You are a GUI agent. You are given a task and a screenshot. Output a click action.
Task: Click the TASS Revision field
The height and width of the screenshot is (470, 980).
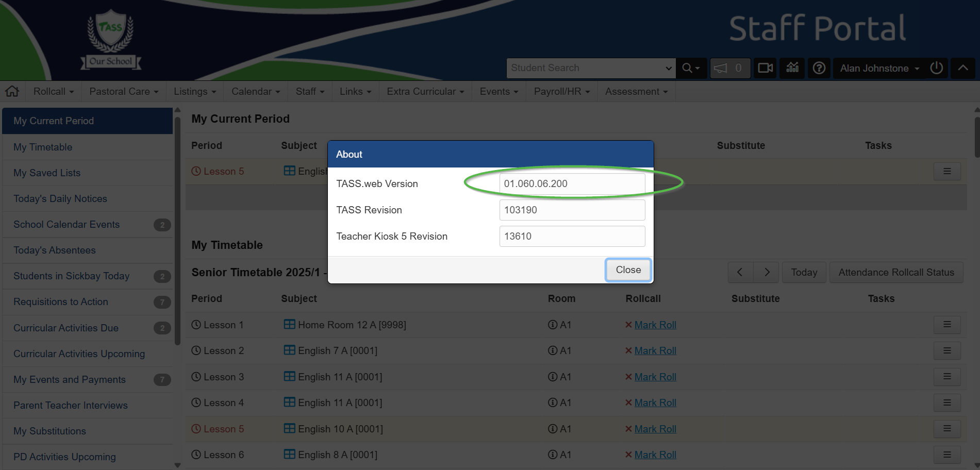pyautogui.click(x=572, y=210)
